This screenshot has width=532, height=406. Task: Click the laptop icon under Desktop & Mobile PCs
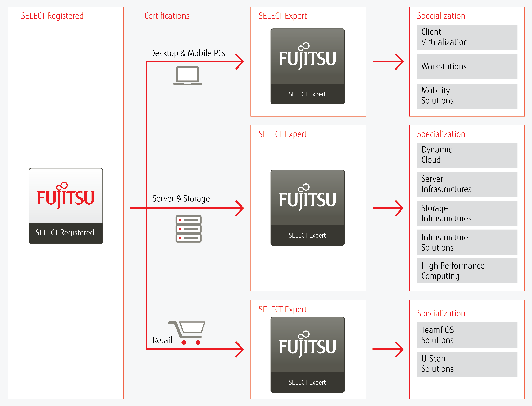point(188,76)
